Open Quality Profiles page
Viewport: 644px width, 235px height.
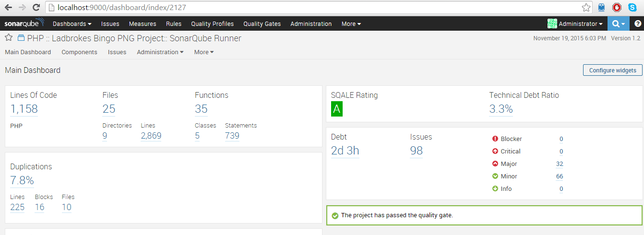click(x=213, y=23)
